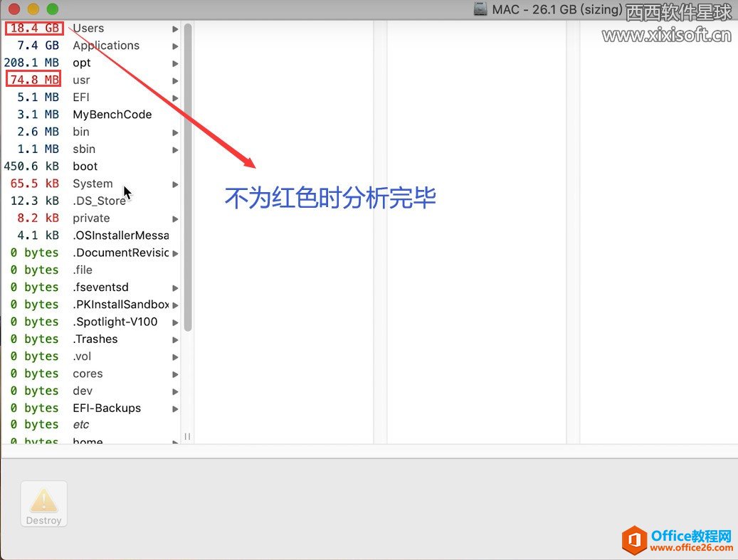Click the 8.2 kB size value
Viewport: 738px width, 560px height.
coord(38,218)
